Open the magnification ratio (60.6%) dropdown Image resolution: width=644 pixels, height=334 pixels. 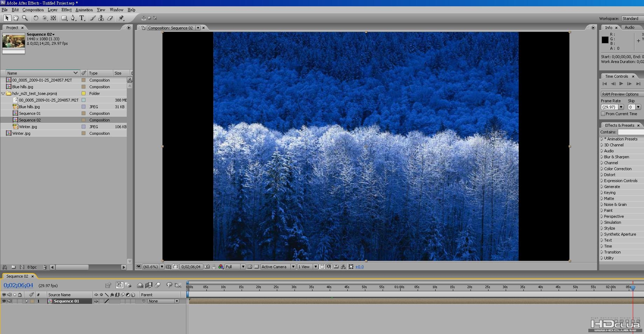153,267
